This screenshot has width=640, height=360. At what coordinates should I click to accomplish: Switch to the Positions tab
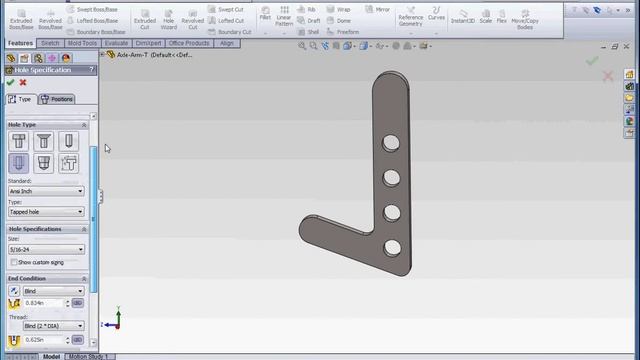pos(57,99)
